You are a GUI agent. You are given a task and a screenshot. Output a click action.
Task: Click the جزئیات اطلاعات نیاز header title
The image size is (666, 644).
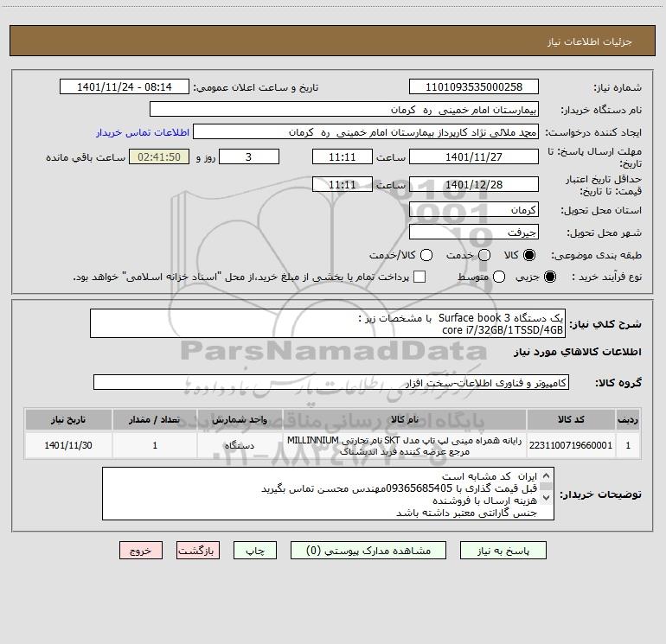tap(590, 41)
